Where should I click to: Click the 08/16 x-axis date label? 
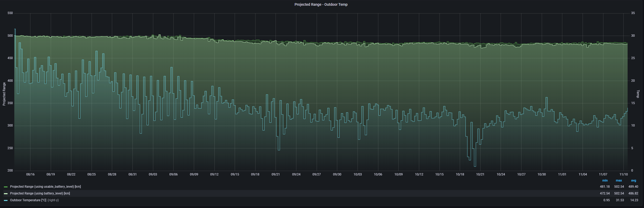tap(30, 174)
